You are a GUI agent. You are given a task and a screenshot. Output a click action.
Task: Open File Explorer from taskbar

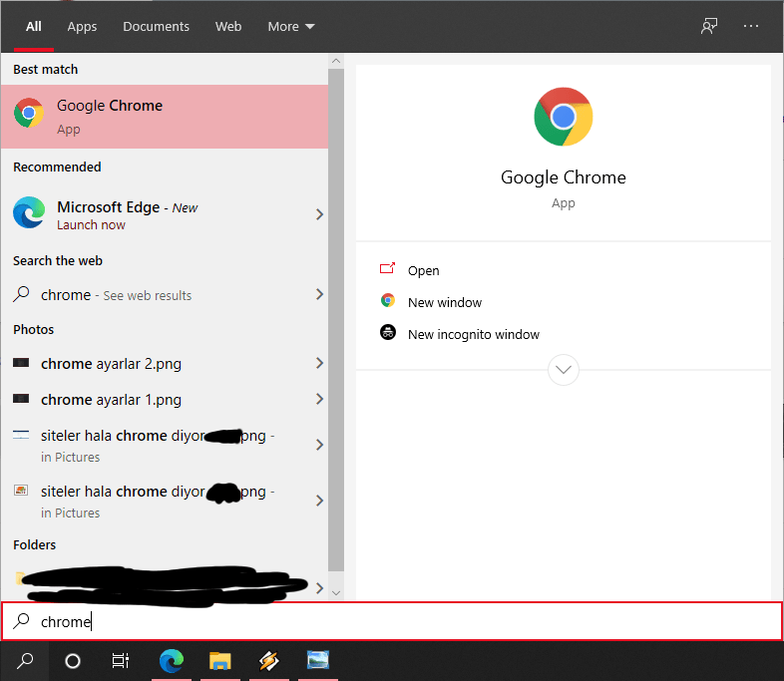[x=220, y=660]
